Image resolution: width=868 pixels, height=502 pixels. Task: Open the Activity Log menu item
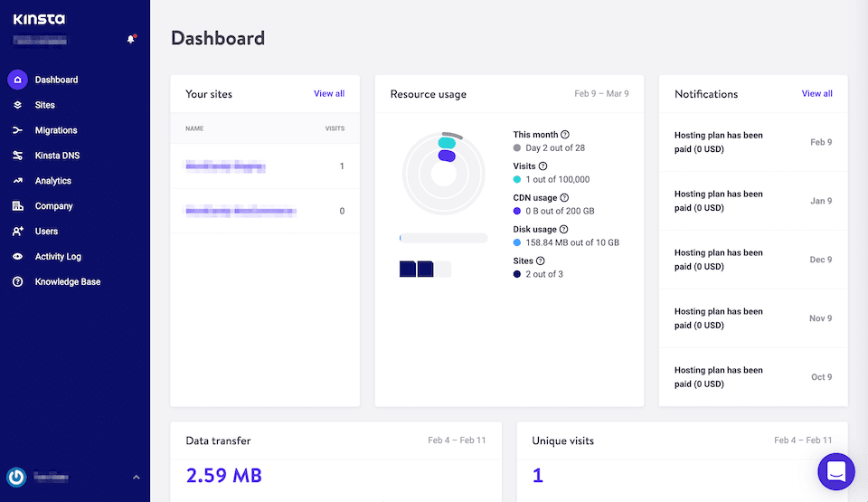[58, 257]
